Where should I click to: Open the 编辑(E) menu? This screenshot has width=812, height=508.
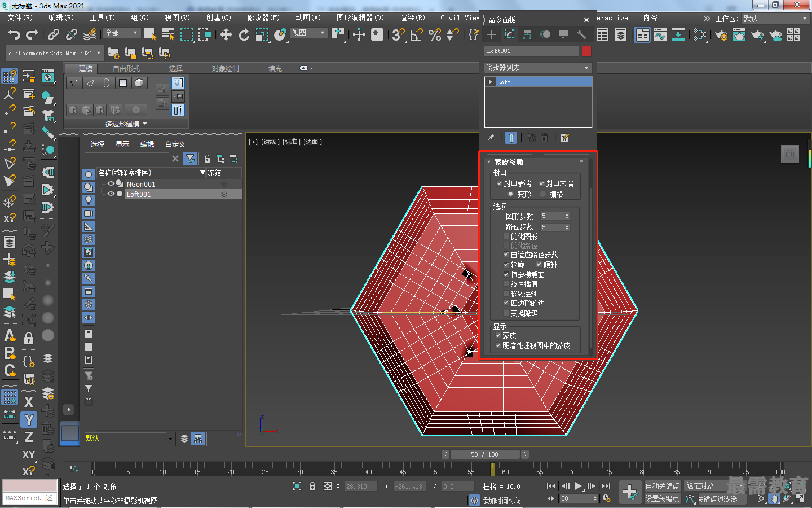pos(61,18)
